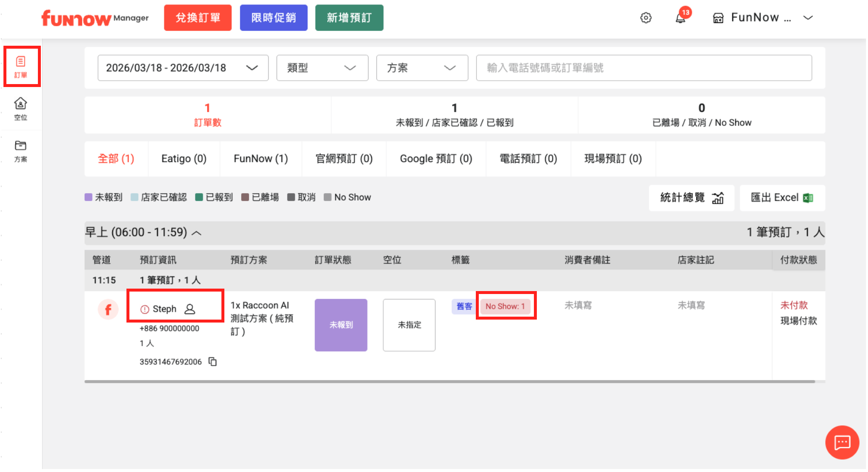Switch to the FunNow (1) tab
Screen dimensions: 868x472
[x=260, y=159]
